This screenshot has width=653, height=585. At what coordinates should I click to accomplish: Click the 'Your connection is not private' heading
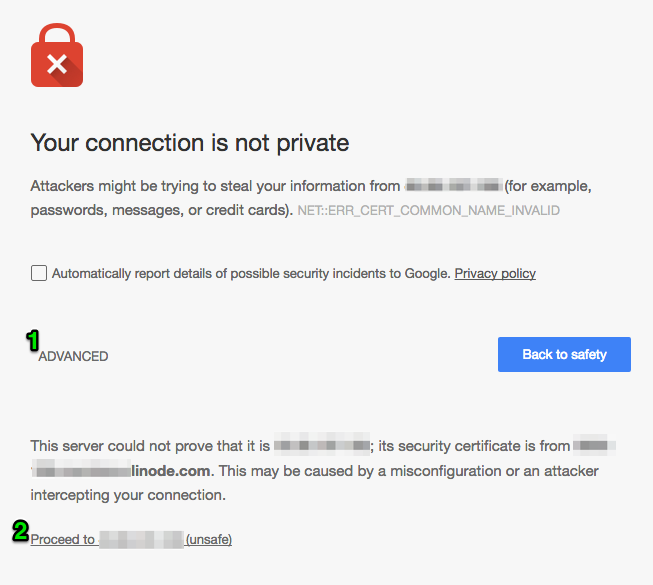coord(190,143)
